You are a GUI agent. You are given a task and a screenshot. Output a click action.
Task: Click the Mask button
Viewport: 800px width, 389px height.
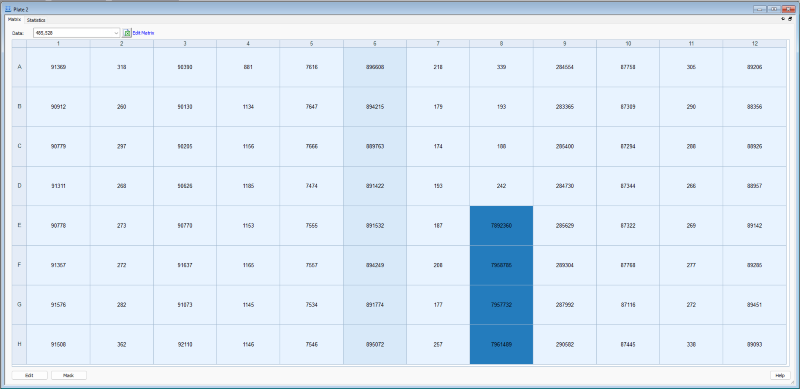[69, 375]
